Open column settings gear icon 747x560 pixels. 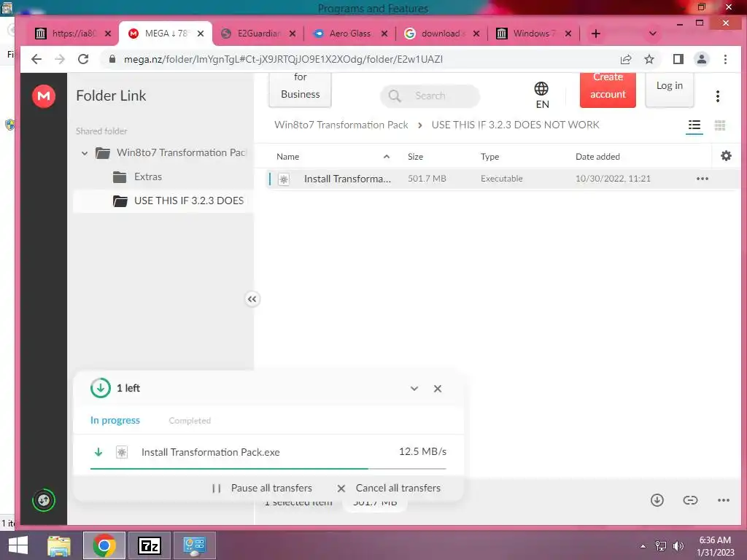tap(726, 156)
